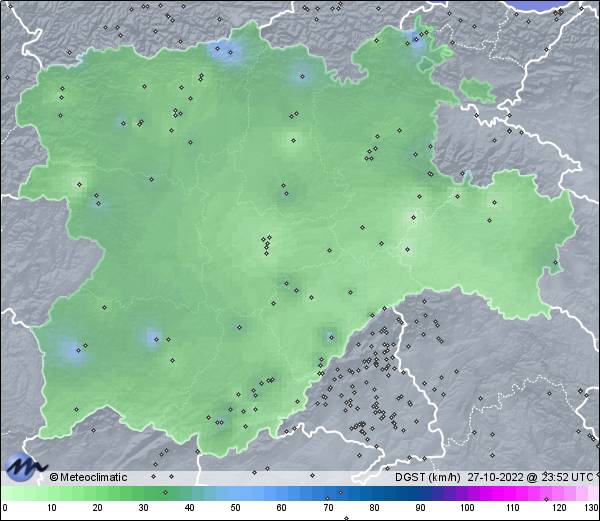Click scale label 90
The width and height of the screenshot is (600, 521).
point(420,508)
